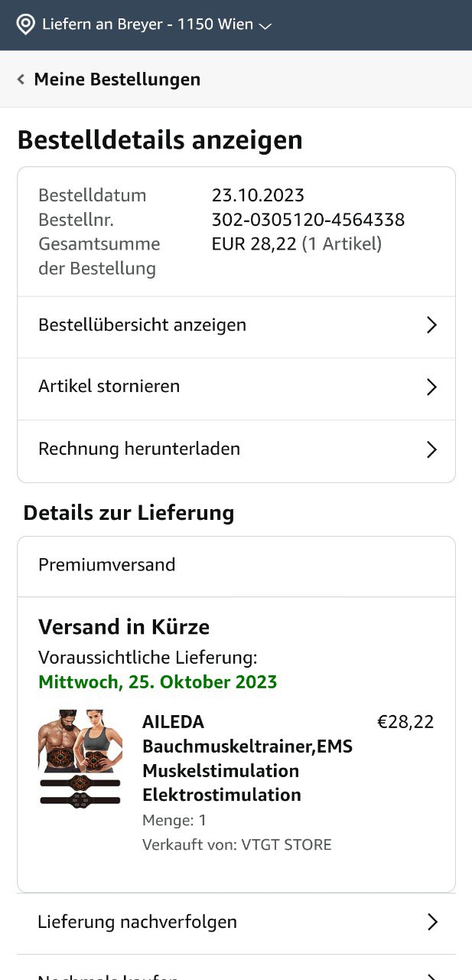Open the AILEDA product thumbnail image
Viewport: 472px width, 980px height.
click(x=80, y=759)
